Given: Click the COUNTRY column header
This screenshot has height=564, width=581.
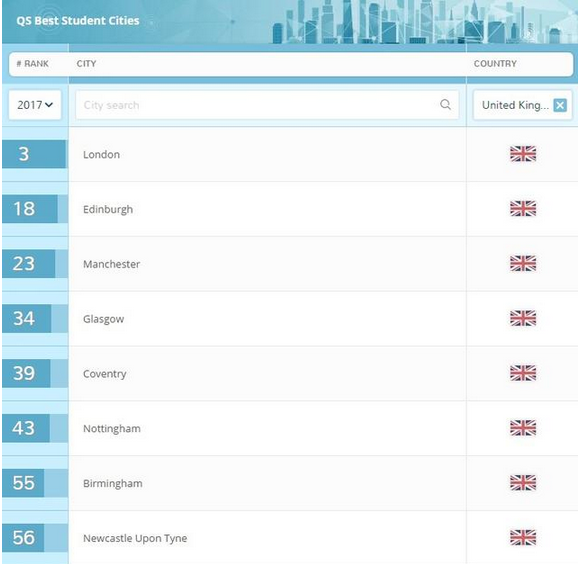Looking at the screenshot, I should tap(495, 64).
